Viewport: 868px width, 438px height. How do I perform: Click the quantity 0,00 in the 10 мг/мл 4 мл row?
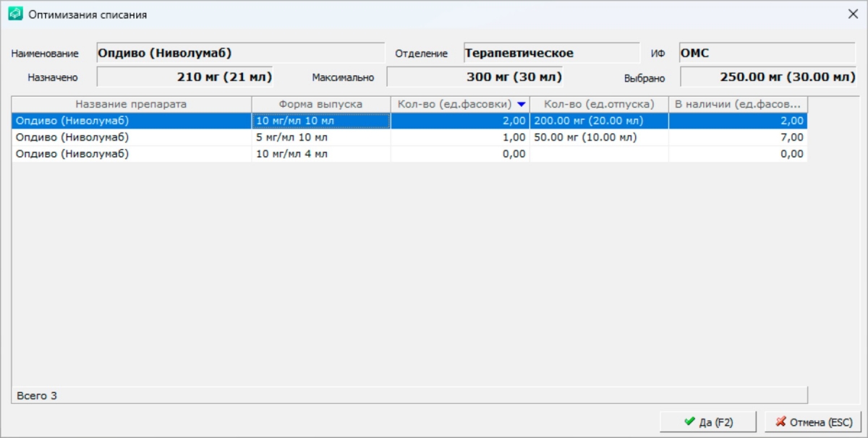click(460, 153)
